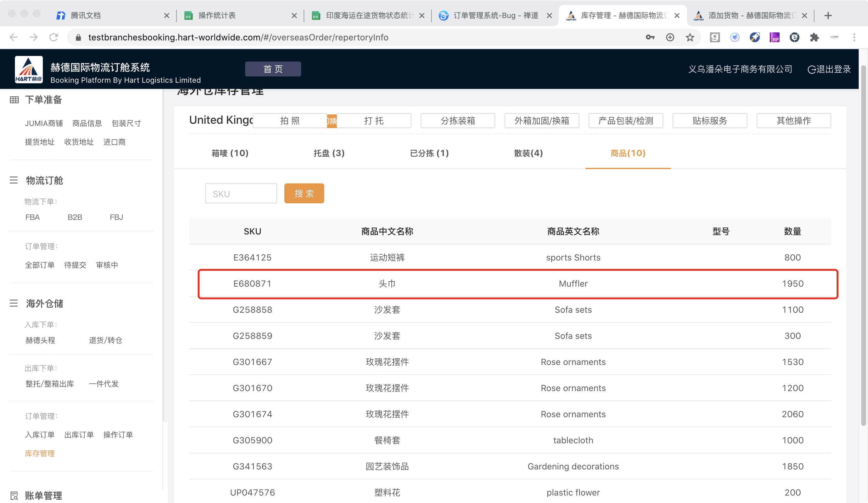The width and height of the screenshot is (868, 503).
Task: Go back with browser back arrow
Action: pyautogui.click(x=14, y=37)
